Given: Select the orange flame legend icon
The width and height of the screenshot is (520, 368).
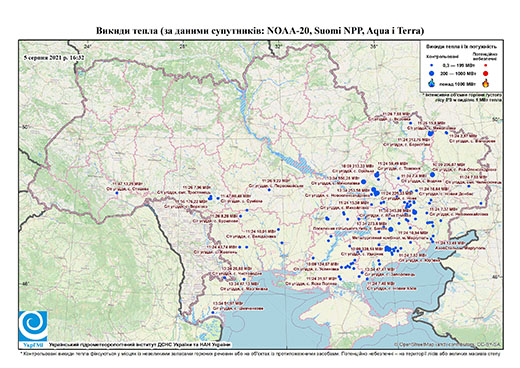Looking at the screenshot, I should pos(486,83).
